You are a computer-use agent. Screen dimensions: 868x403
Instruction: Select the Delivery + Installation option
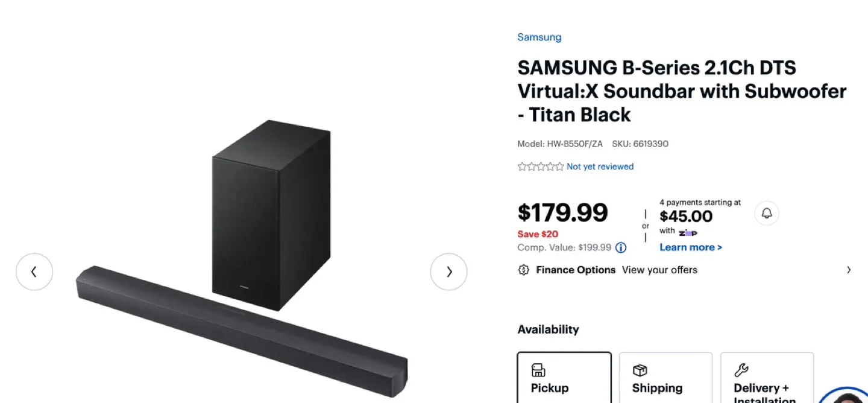pos(767,378)
